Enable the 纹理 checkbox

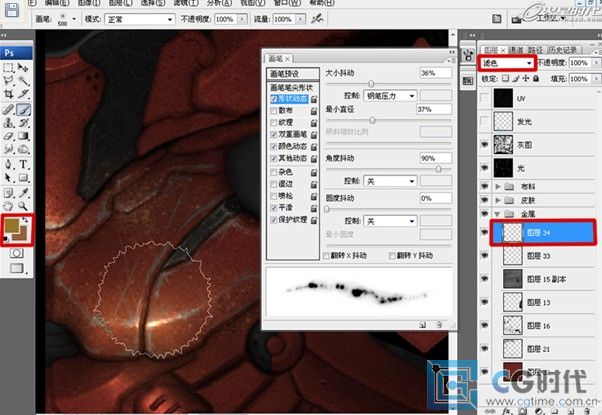tap(274, 123)
